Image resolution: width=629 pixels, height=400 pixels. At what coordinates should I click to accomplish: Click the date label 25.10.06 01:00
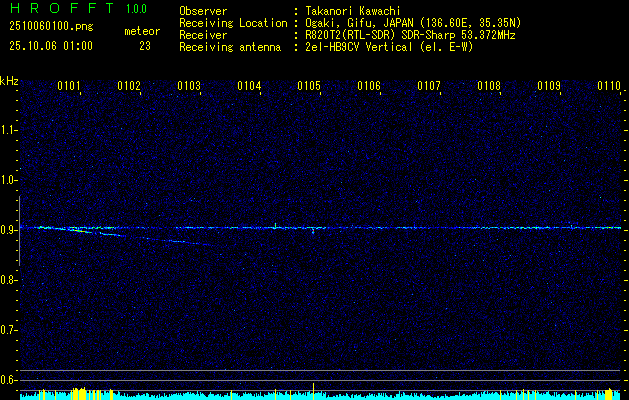(x=51, y=46)
